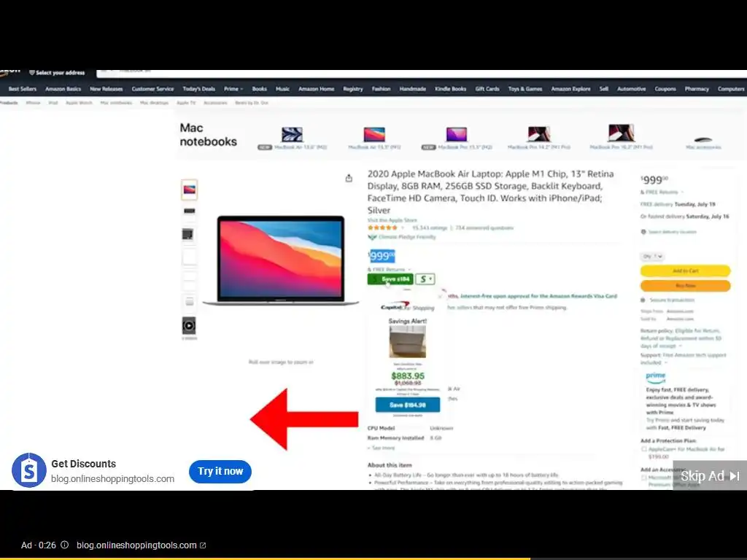Tick the AppleCare+ protection plan checkbox

(644, 449)
